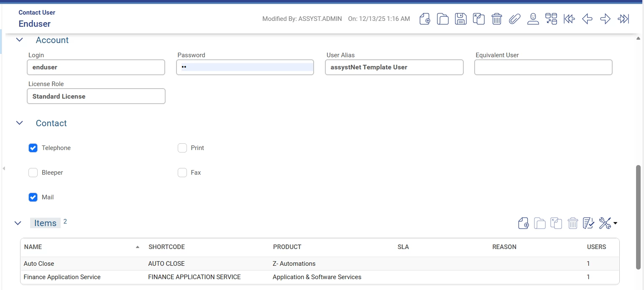Collapse the Contact section chevron
644x290 pixels.
[19, 123]
